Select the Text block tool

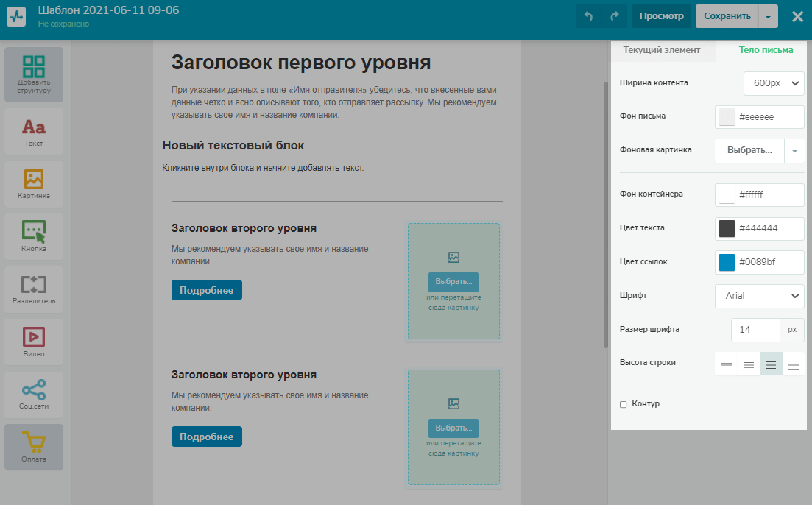click(x=34, y=133)
